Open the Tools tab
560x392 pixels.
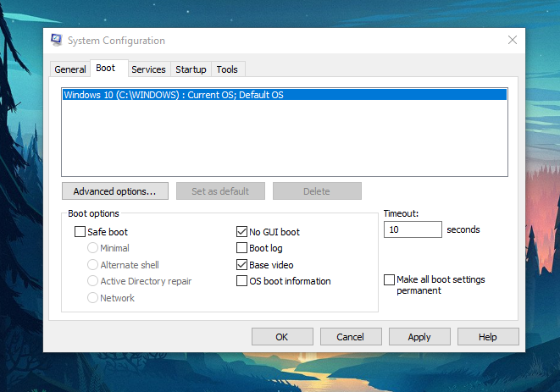click(227, 69)
